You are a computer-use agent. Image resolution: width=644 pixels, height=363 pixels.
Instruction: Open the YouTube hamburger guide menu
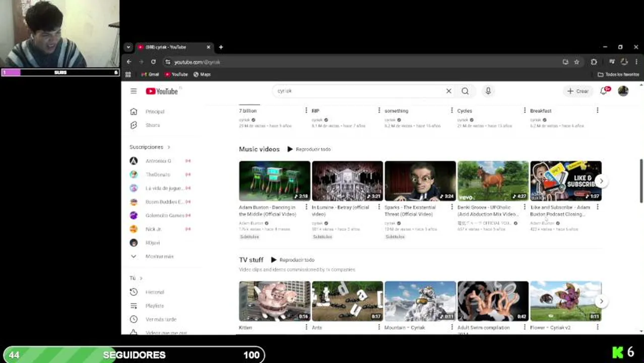coord(134,91)
